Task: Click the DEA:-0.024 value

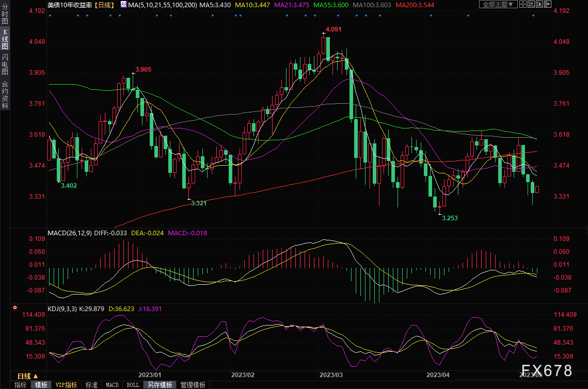Action: point(147,233)
